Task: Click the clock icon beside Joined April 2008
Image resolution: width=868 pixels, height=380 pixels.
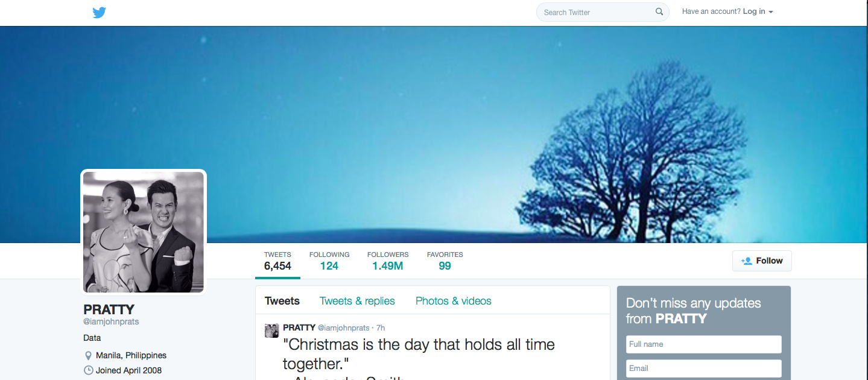Action: (x=88, y=370)
